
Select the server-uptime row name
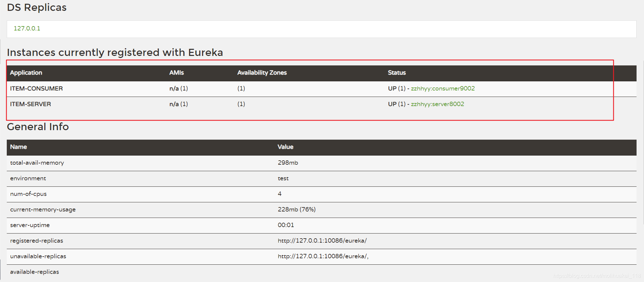(x=30, y=225)
